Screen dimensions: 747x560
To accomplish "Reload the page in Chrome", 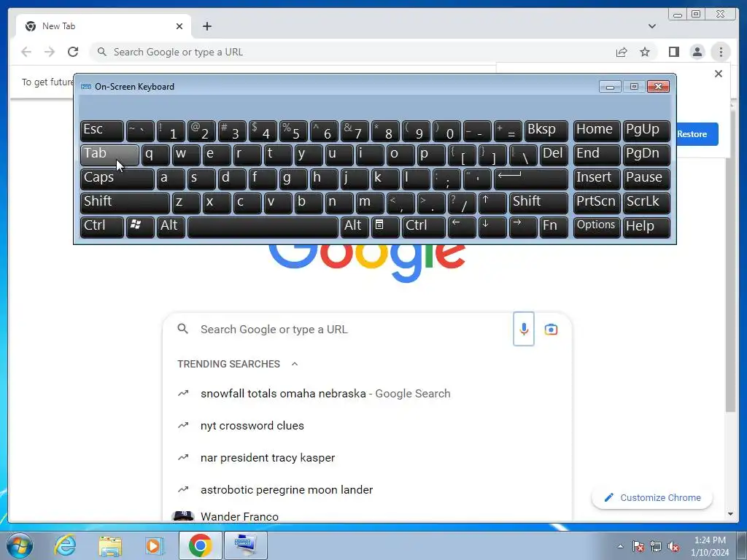I will click(x=73, y=52).
